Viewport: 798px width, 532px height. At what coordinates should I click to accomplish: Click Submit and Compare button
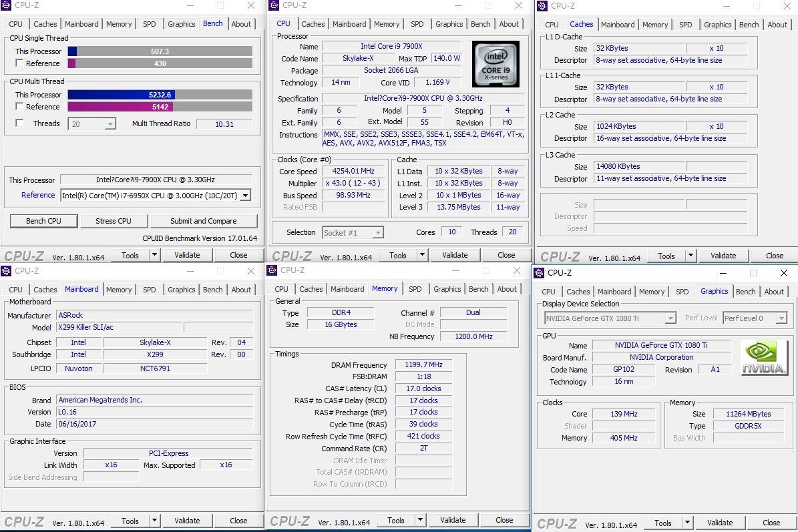coord(204,221)
